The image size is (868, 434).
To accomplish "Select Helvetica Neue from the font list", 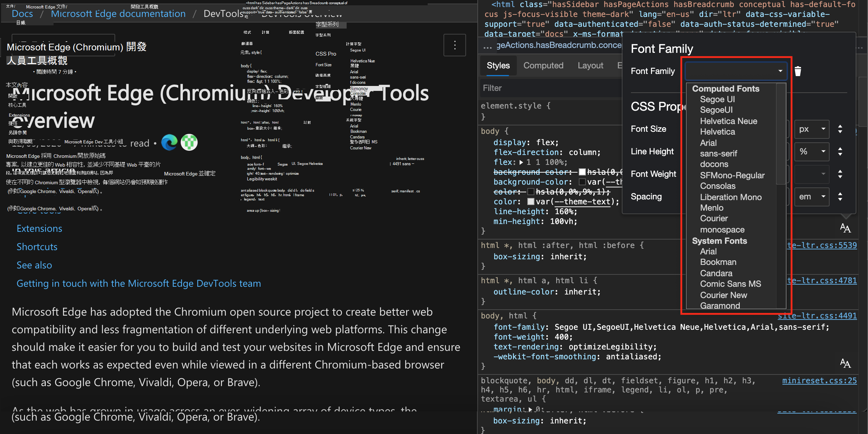I will [x=728, y=121].
